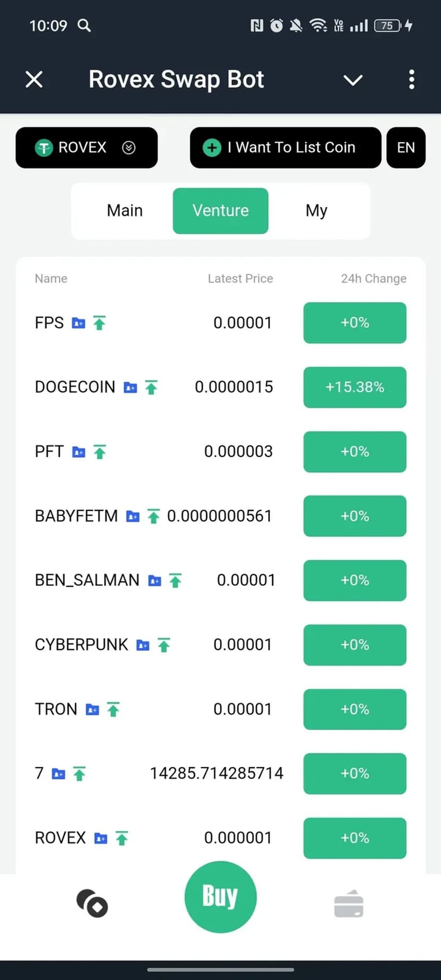
Task: Tap the +15.38% change badge for DOGECOIN
Action: click(x=355, y=387)
